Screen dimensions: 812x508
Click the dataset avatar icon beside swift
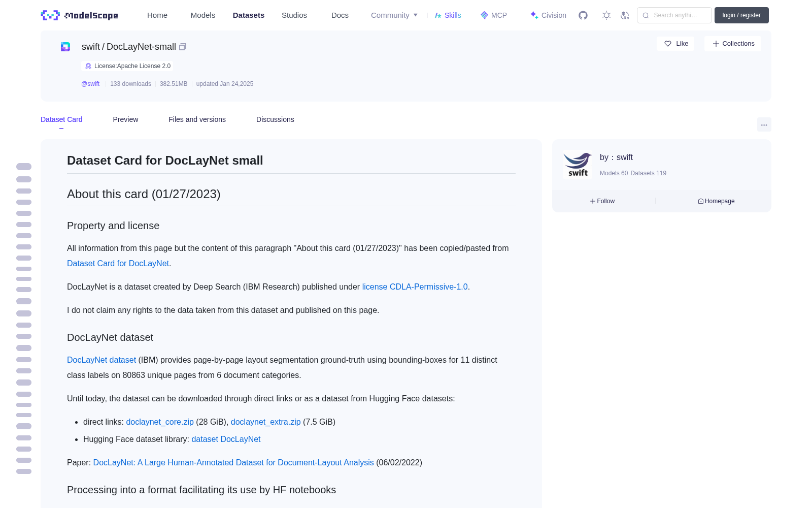tap(65, 47)
